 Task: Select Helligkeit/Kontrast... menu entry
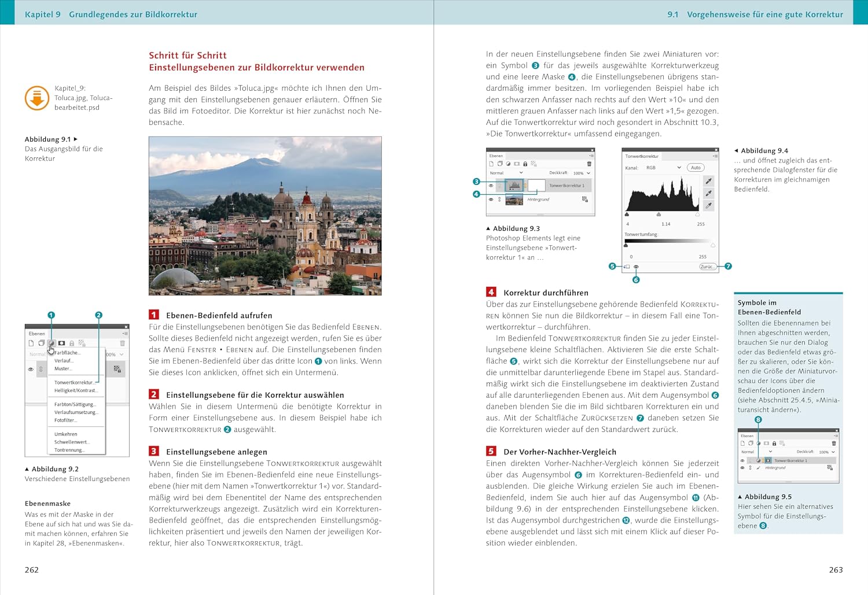[76, 391]
